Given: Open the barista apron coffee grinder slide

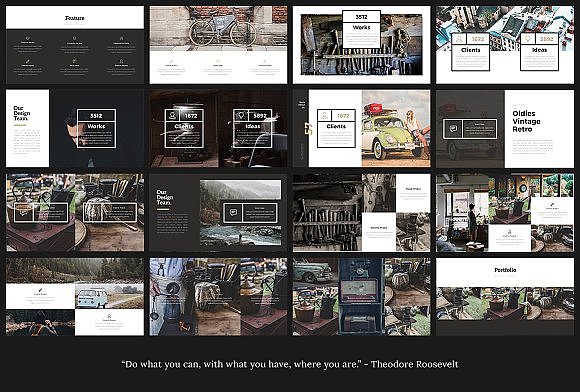Looking at the screenshot, I should point(218,297).
